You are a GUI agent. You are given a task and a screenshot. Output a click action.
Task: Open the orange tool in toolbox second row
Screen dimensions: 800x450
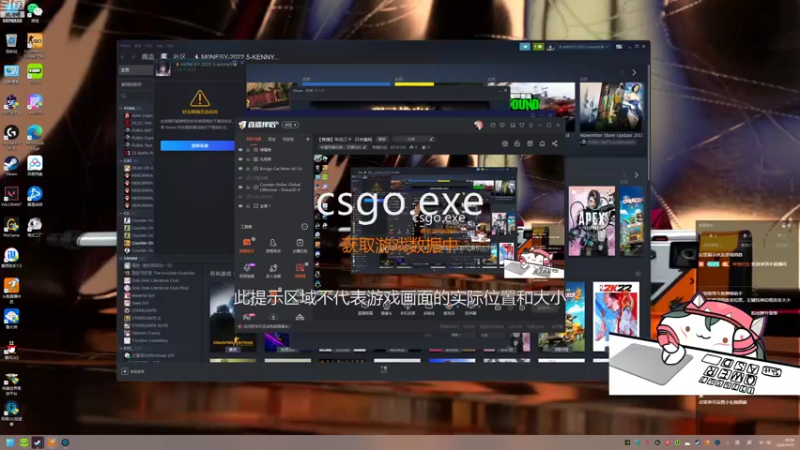pyautogui.click(x=299, y=270)
